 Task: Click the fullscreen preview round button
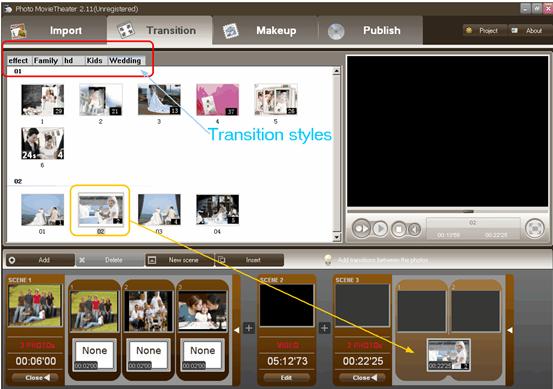535,229
